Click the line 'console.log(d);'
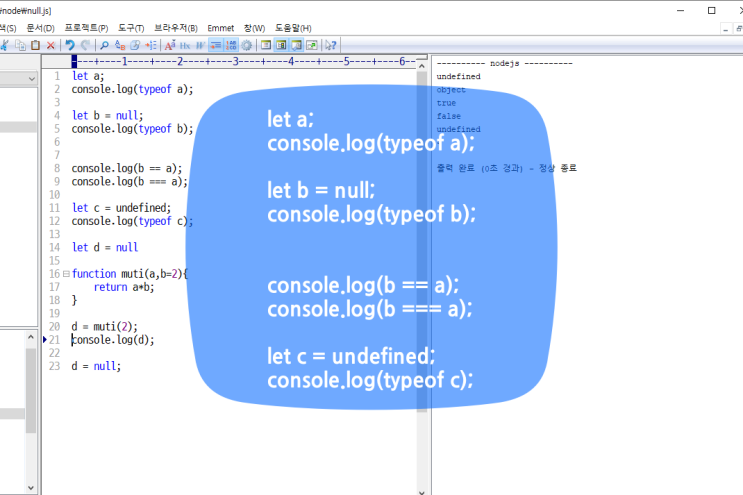The image size is (743, 495). point(113,340)
